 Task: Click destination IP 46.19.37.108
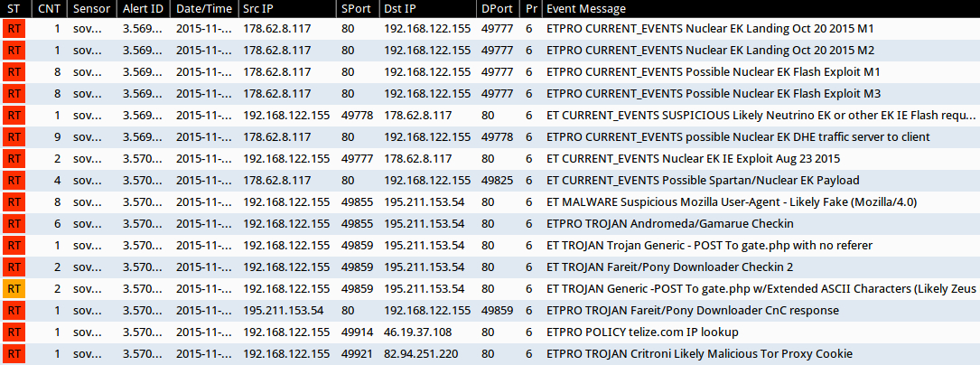pos(421,332)
